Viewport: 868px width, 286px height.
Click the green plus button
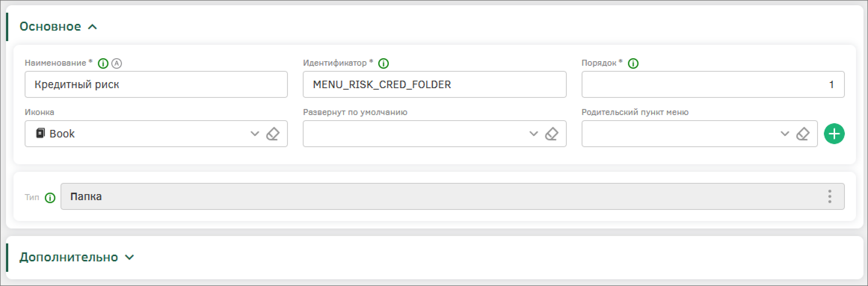click(x=834, y=134)
